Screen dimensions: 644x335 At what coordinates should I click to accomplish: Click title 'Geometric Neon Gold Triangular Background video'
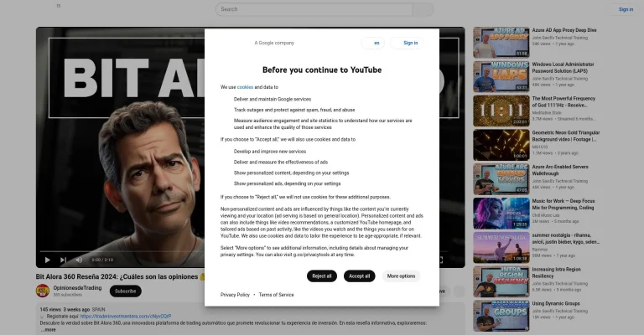[x=566, y=136]
